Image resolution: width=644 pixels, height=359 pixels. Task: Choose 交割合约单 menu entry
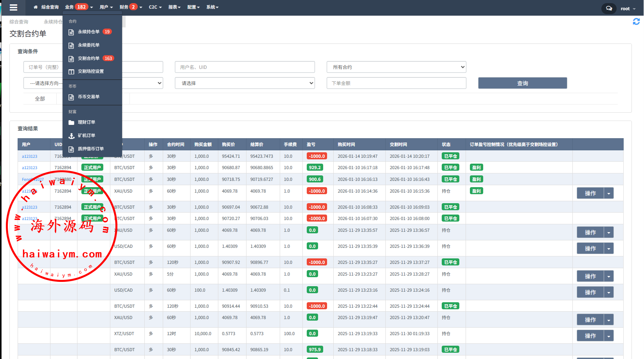click(x=88, y=58)
